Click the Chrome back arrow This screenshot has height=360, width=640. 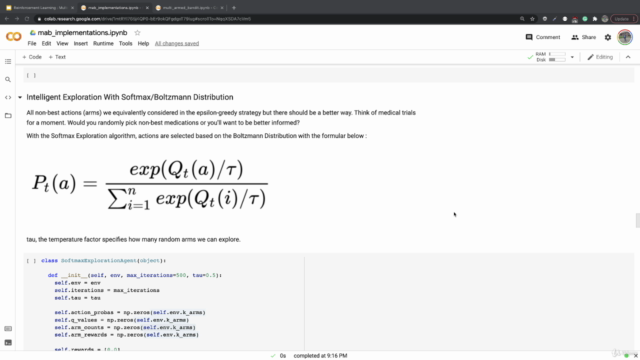point(7,19)
